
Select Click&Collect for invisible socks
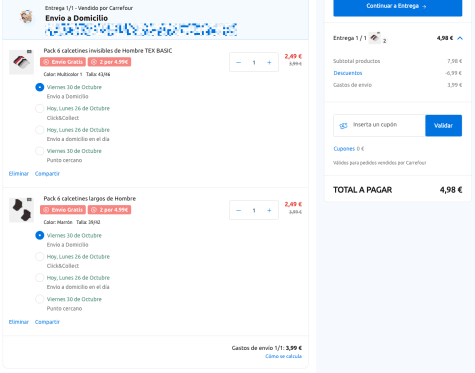[40, 108]
